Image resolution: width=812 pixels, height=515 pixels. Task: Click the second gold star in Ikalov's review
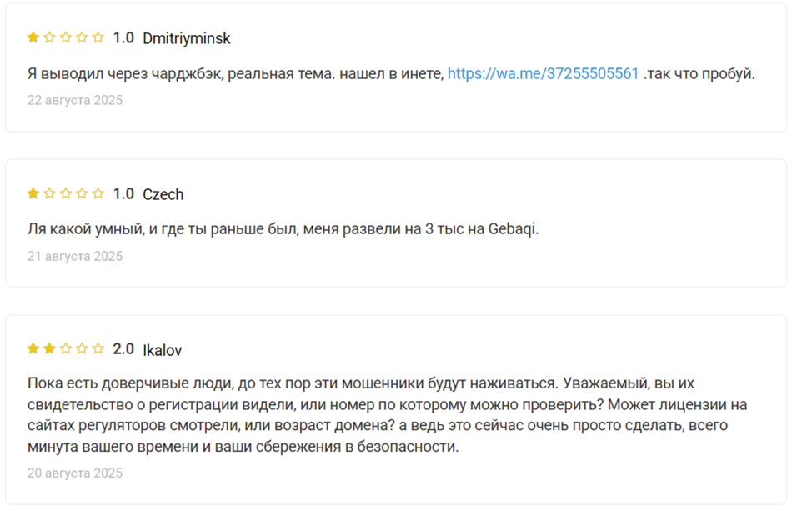pos(49,349)
